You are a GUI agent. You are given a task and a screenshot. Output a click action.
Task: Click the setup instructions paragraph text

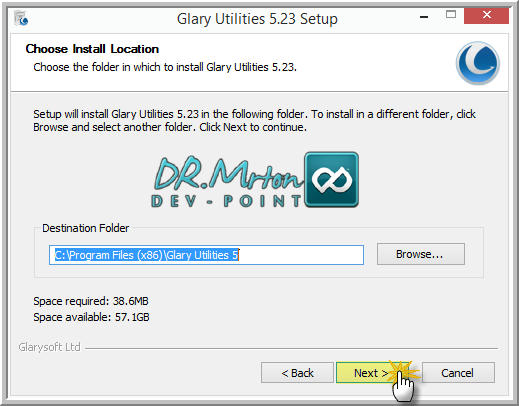[x=254, y=120]
